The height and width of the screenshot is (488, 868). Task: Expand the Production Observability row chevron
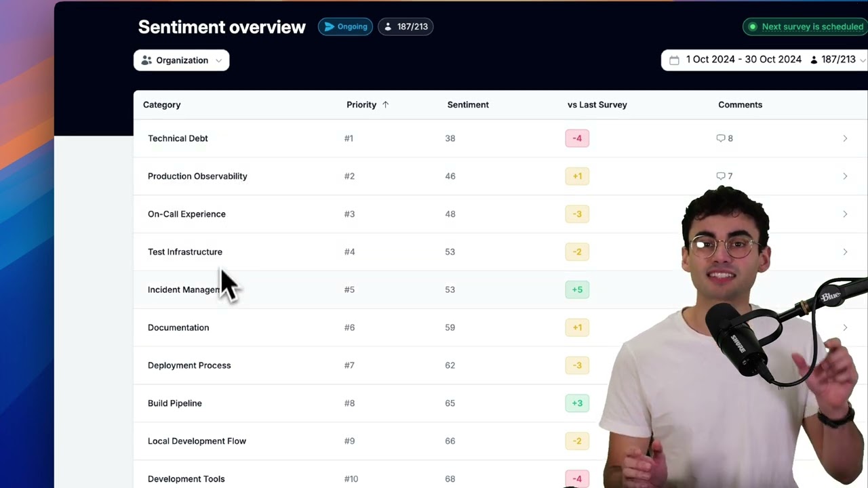coord(845,176)
